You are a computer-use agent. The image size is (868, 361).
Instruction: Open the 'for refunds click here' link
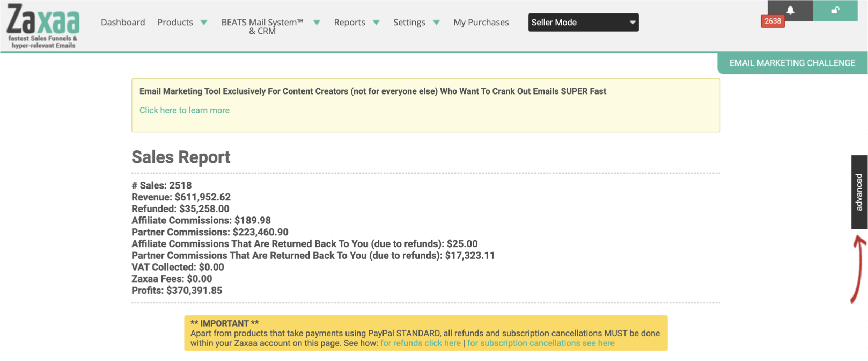coord(420,343)
